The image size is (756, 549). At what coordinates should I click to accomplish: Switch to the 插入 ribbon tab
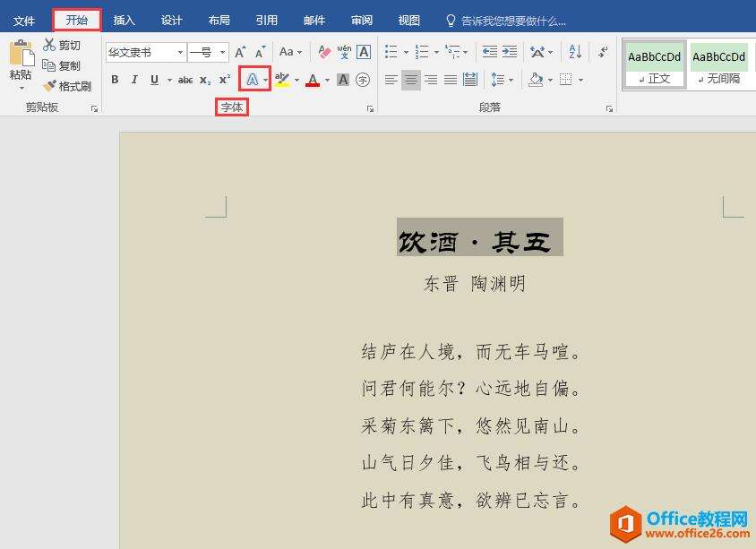pos(125,19)
